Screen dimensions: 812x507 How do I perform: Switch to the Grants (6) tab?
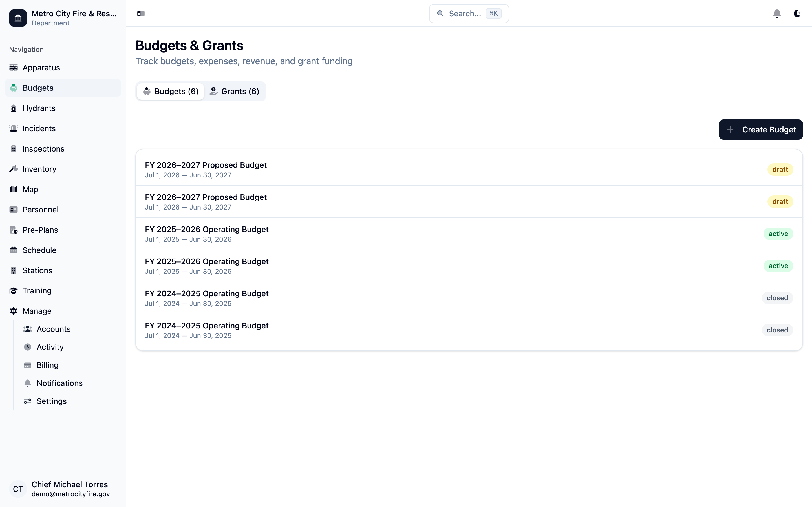[235, 91]
